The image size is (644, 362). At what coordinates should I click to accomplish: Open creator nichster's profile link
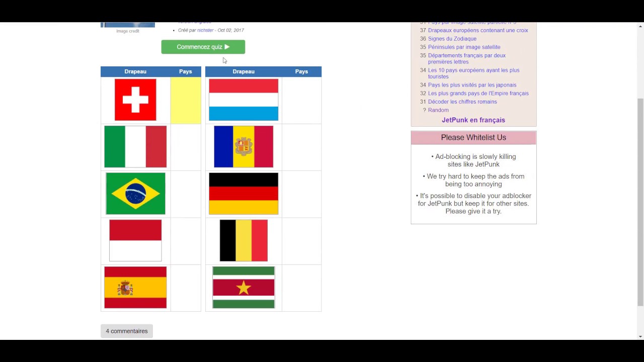click(x=205, y=30)
